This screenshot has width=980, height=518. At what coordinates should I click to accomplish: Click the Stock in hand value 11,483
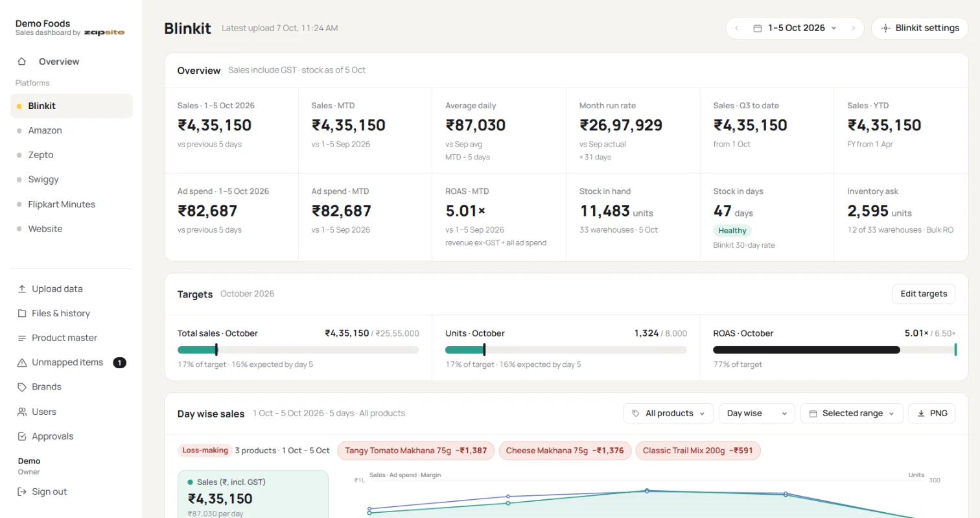605,211
